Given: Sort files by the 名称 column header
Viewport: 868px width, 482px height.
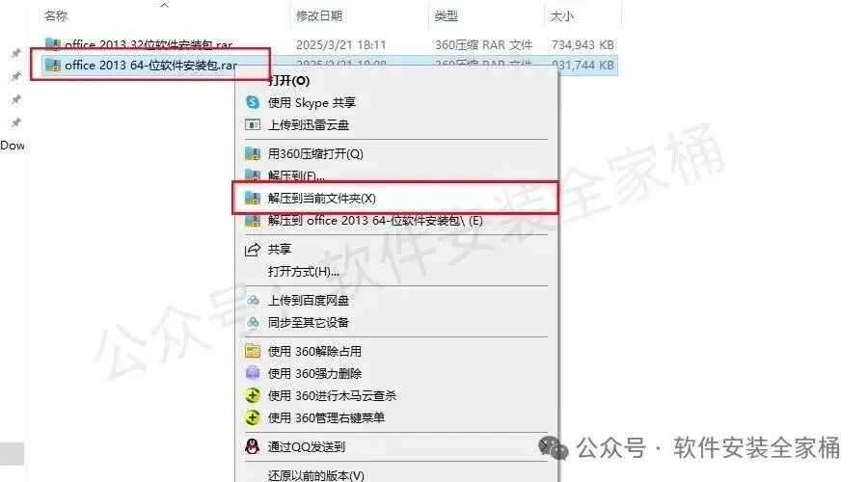Looking at the screenshot, I should tap(56, 16).
